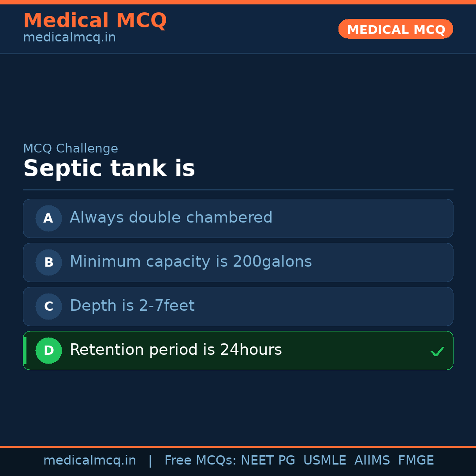The height and width of the screenshot is (476, 476).
Task: Select answer 'Always double chambered'
Action: click(171, 218)
